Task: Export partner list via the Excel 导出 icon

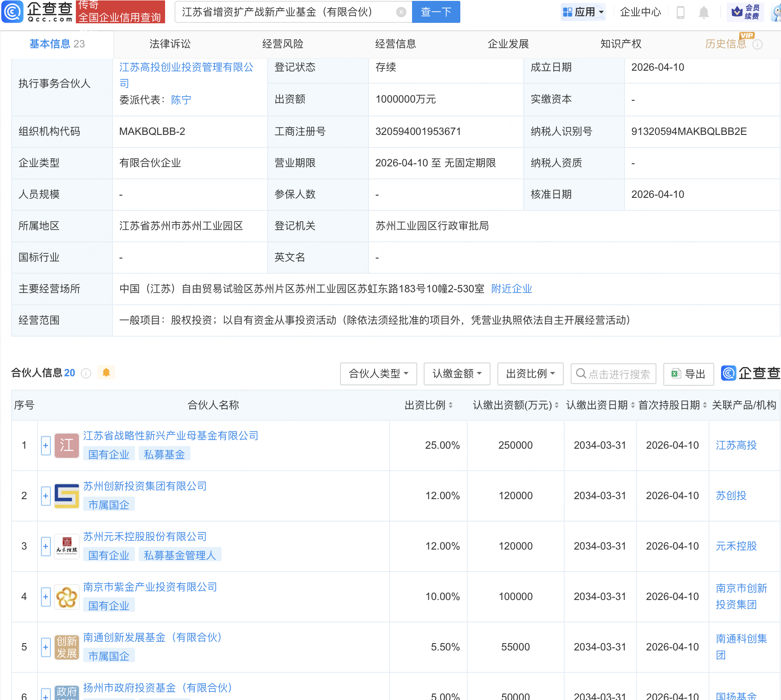Action: coord(675,374)
